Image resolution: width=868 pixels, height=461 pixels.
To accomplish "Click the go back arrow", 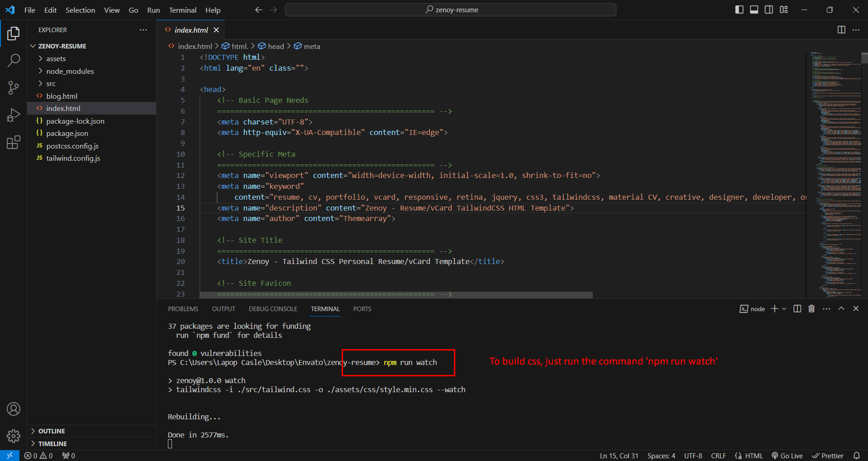I will pyautogui.click(x=259, y=10).
